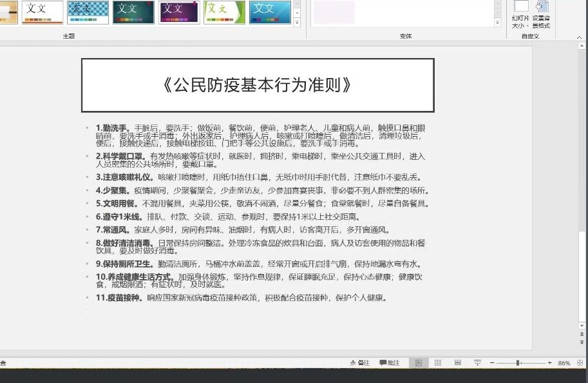Click the zoom out minus button
The height and width of the screenshot is (383, 588).
click(493, 363)
